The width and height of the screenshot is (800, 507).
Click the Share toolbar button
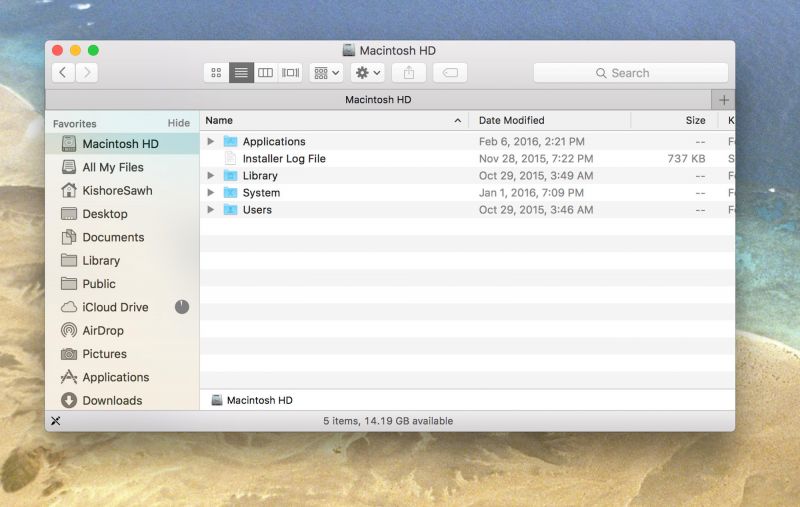pos(409,73)
